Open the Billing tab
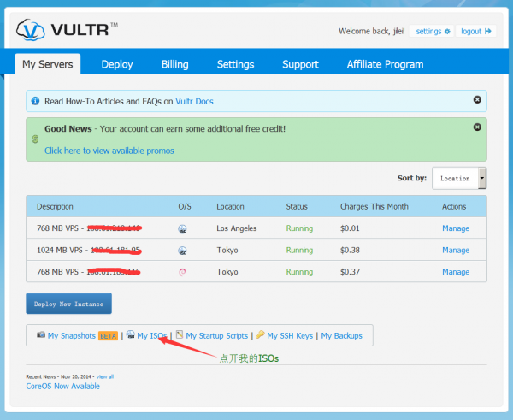Image resolution: width=513 pixels, height=420 pixels. [174, 64]
